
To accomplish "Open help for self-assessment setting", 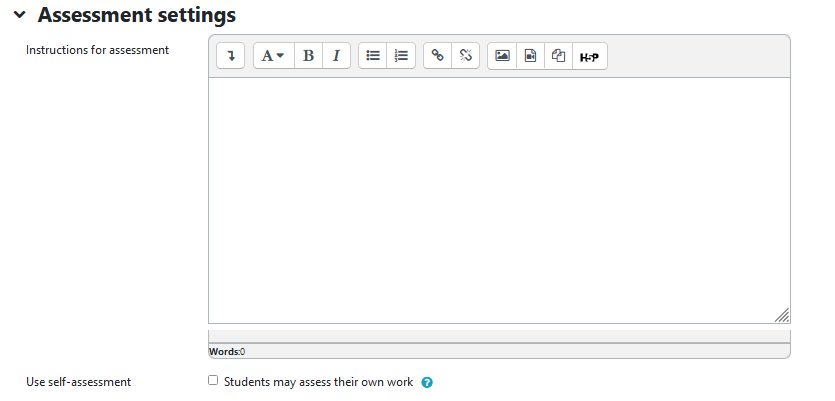I will click(x=427, y=382).
